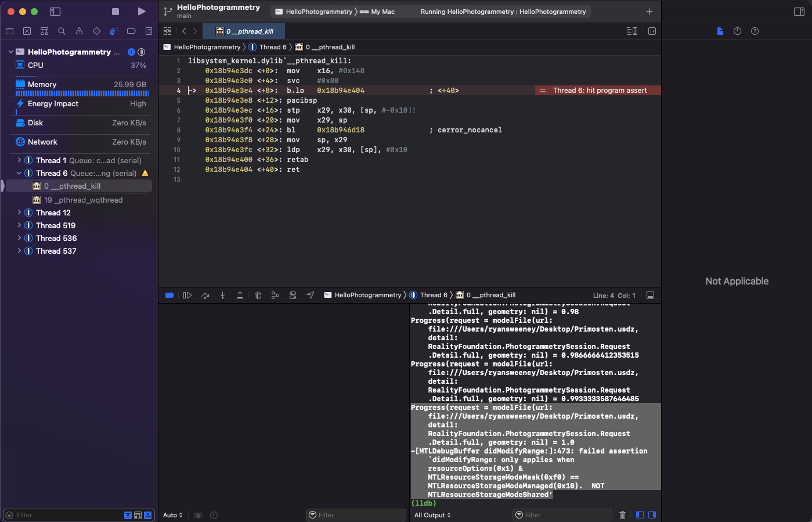Viewport: 812px width, 522px height.
Task: Open the Issue navigator warning icon
Action: coord(79,31)
